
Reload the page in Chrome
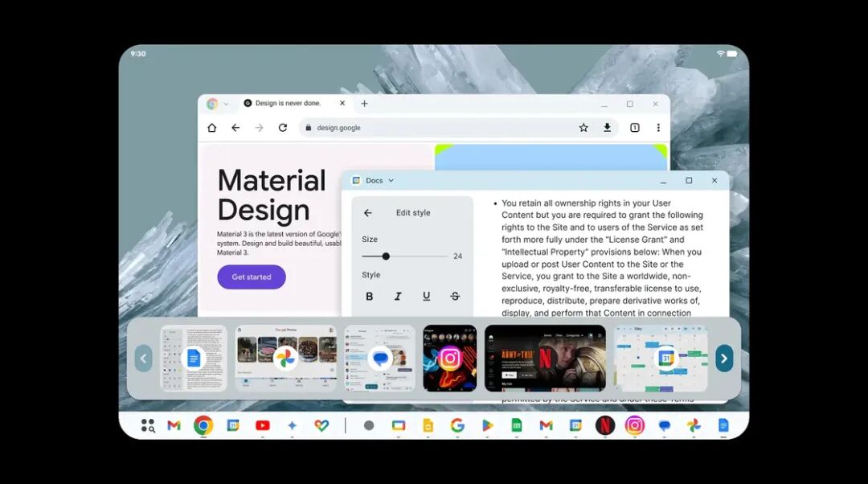pyautogui.click(x=283, y=128)
